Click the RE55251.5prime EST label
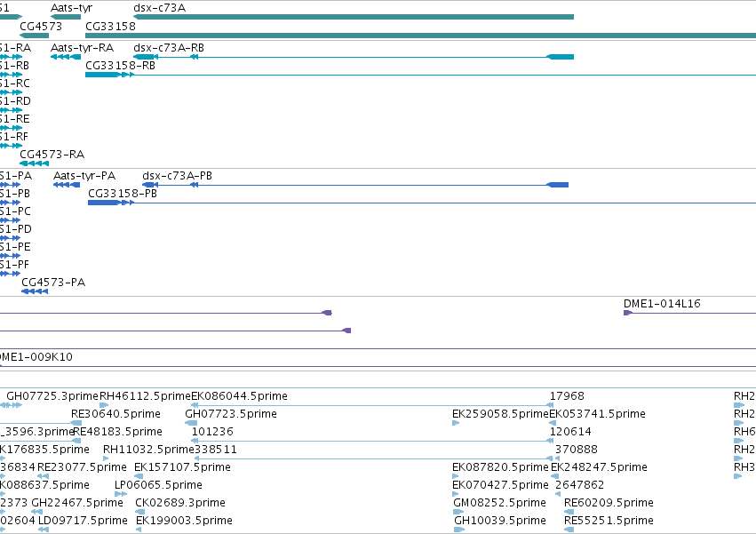 click(609, 521)
